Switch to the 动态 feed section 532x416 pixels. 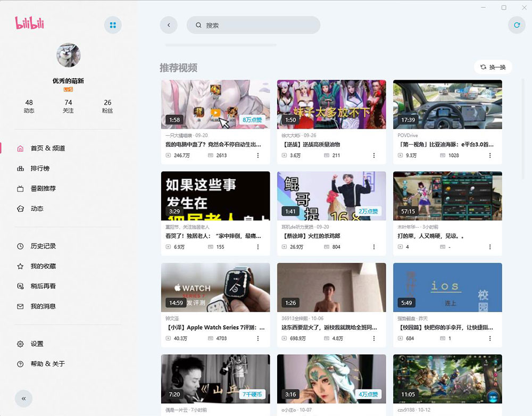coord(39,209)
